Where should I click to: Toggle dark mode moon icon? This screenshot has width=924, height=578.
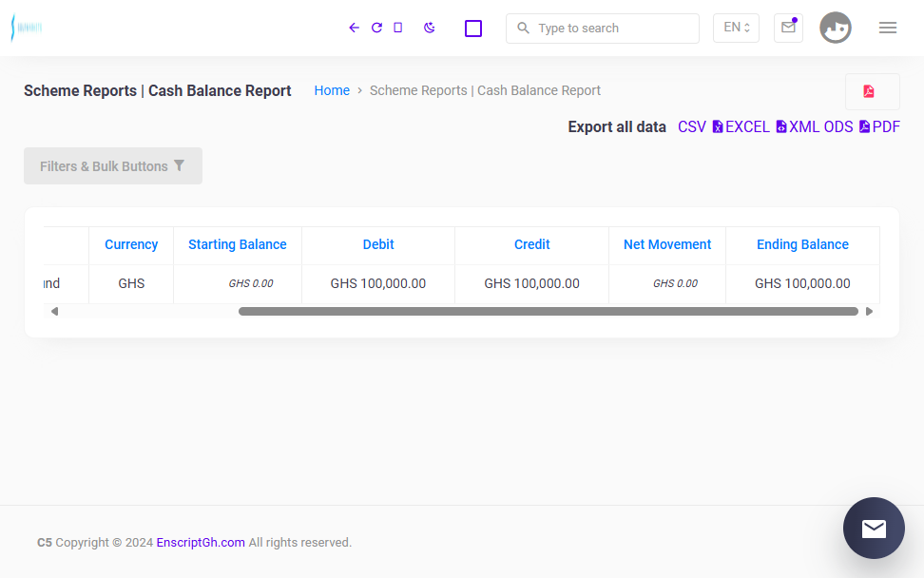(429, 28)
